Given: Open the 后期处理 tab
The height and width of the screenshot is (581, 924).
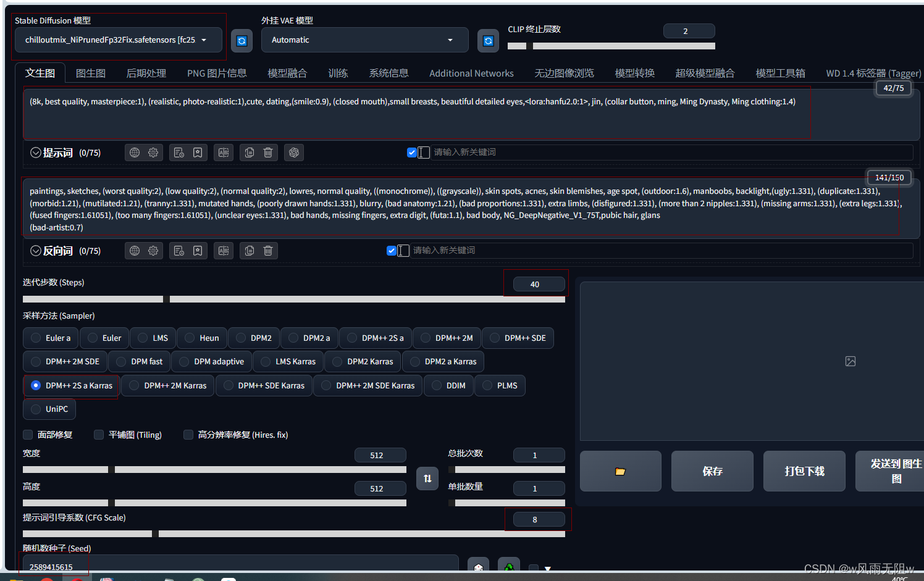Looking at the screenshot, I should (146, 73).
